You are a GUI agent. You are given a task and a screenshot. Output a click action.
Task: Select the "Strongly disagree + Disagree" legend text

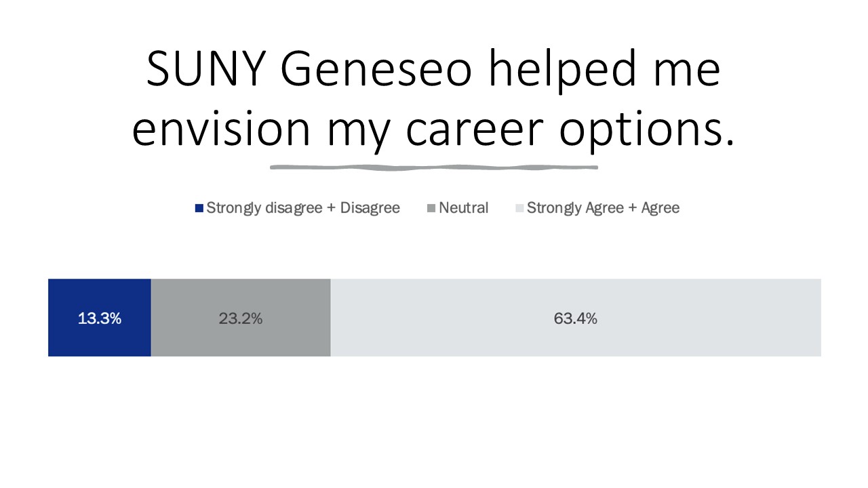[x=303, y=208]
